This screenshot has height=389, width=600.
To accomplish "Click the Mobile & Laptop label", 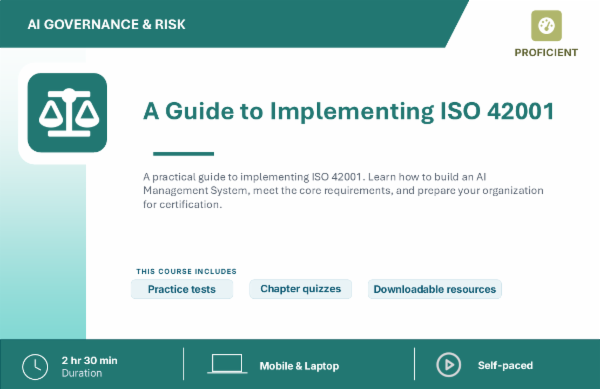I will pos(299,366).
